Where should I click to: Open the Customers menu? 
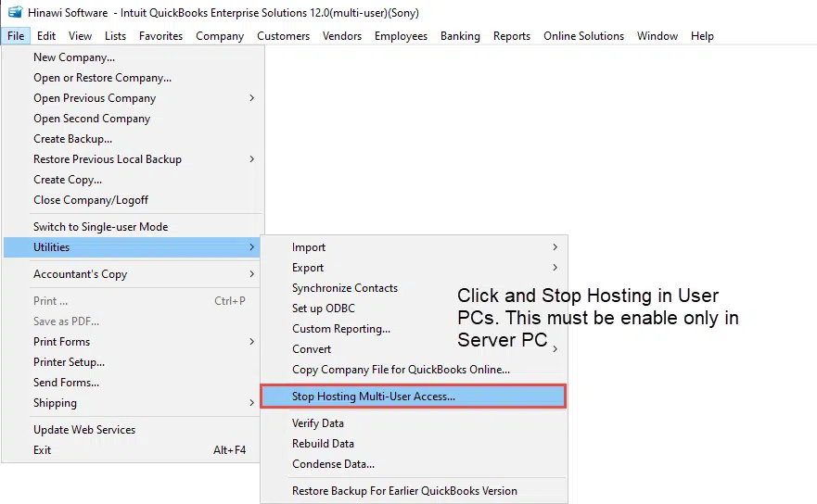283,36
